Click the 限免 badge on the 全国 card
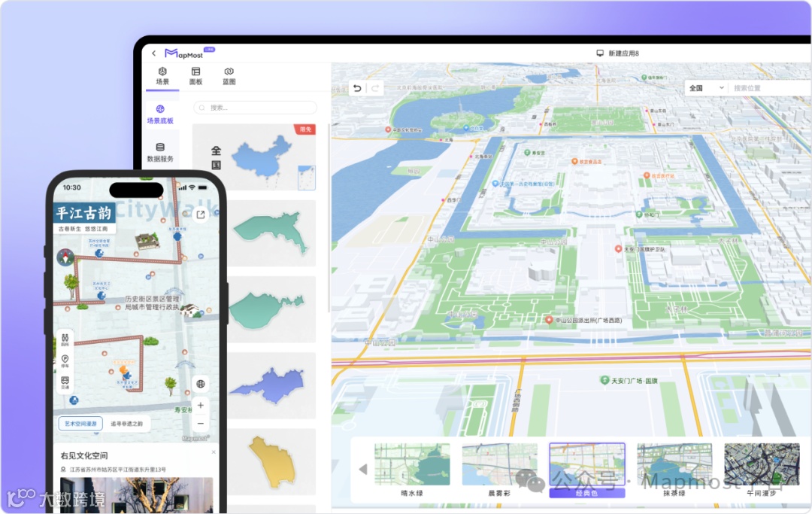The height and width of the screenshot is (514, 812). pos(305,129)
